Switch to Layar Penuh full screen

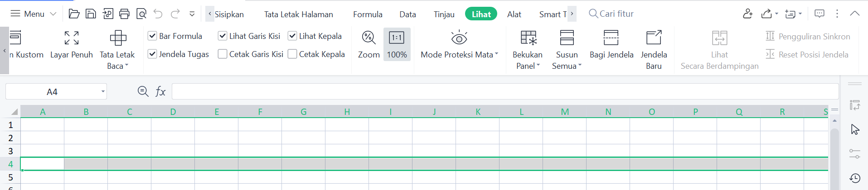tap(72, 38)
